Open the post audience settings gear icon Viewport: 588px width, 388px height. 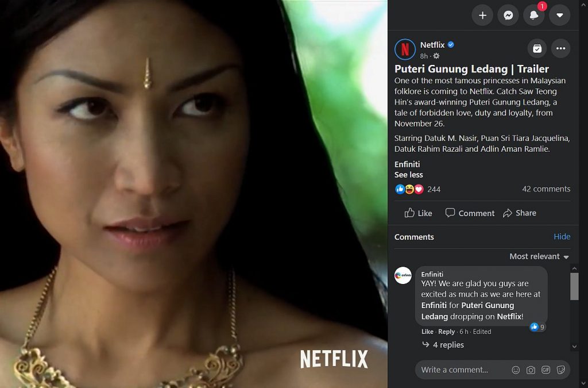click(x=436, y=56)
